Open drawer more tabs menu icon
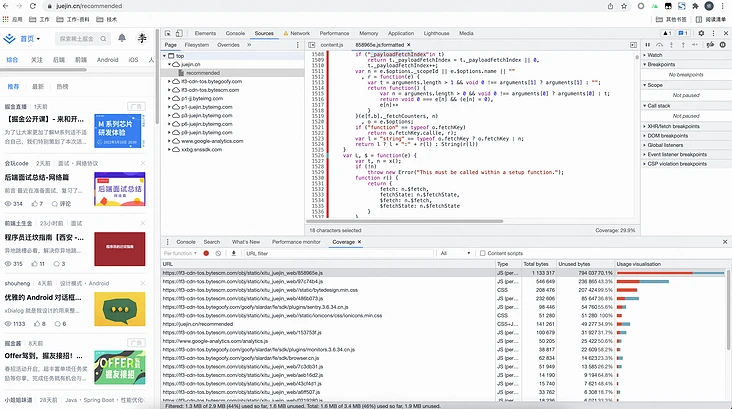 168,242
